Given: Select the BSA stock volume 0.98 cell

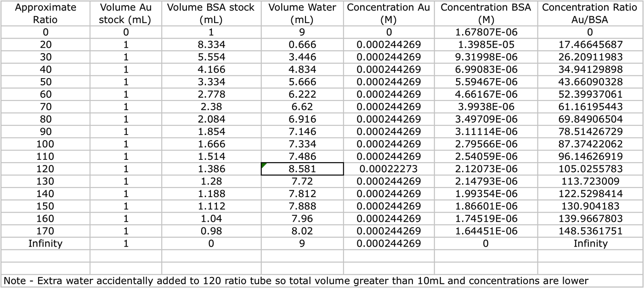Looking at the screenshot, I should pyautogui.click(x=211, y=231).
